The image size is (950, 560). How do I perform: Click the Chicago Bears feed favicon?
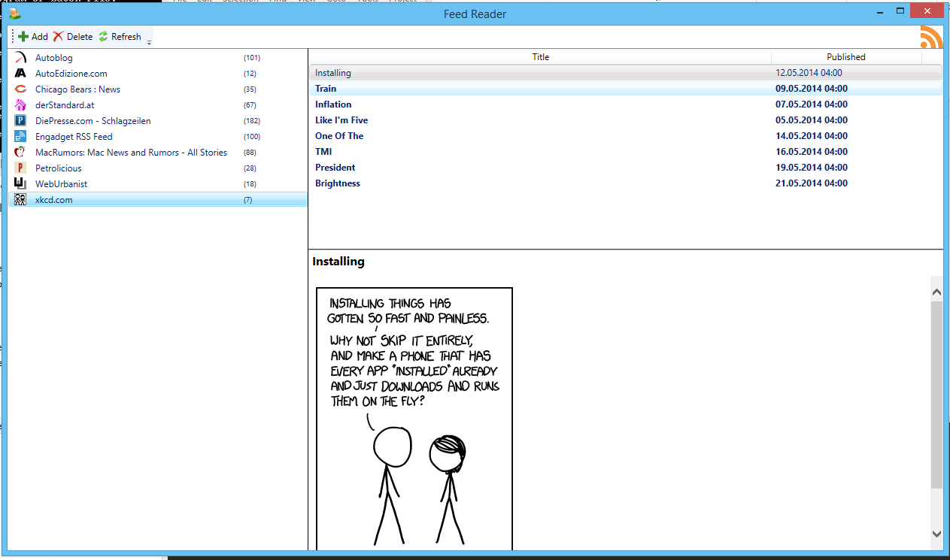tap(21, 89)
